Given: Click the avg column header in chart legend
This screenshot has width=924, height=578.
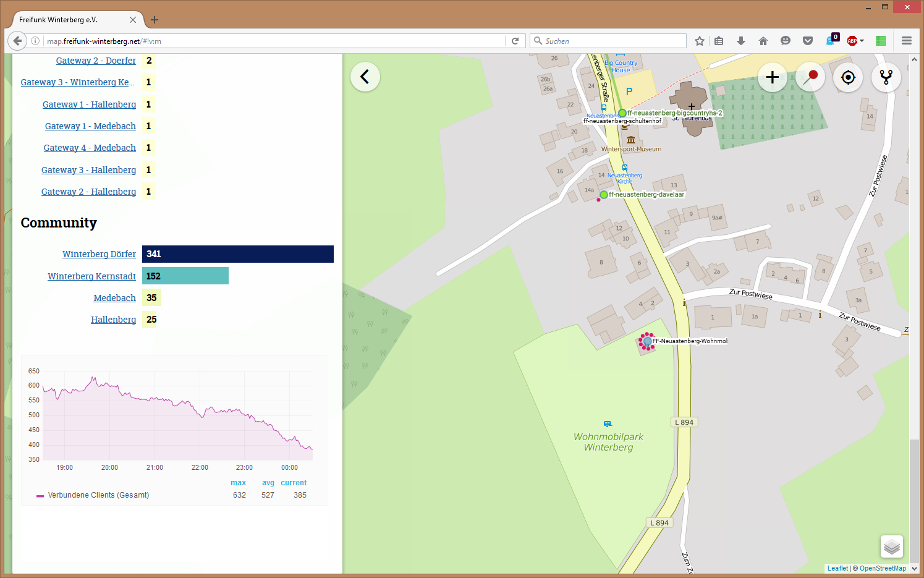Looking at the screenshot, I should [x=268, y=483].
